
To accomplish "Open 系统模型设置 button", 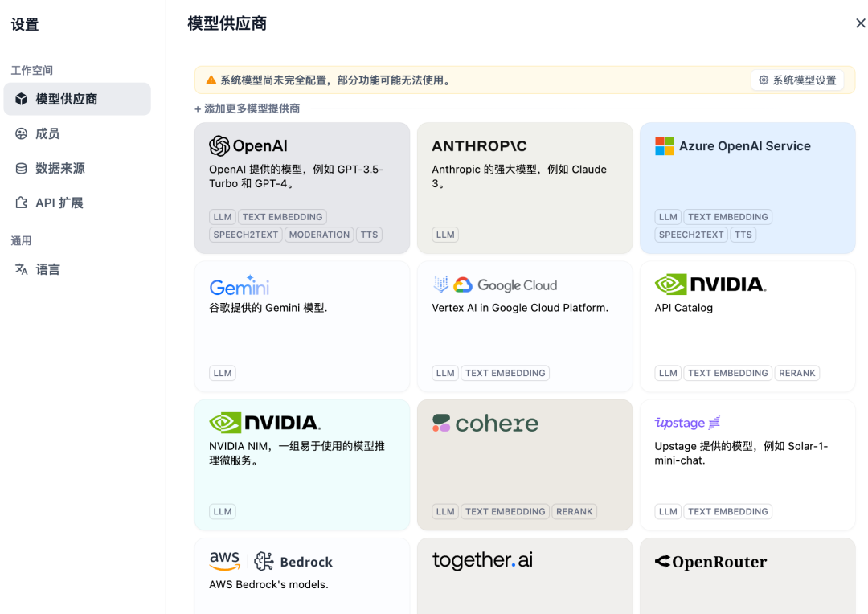I will [x=797, y=80].
